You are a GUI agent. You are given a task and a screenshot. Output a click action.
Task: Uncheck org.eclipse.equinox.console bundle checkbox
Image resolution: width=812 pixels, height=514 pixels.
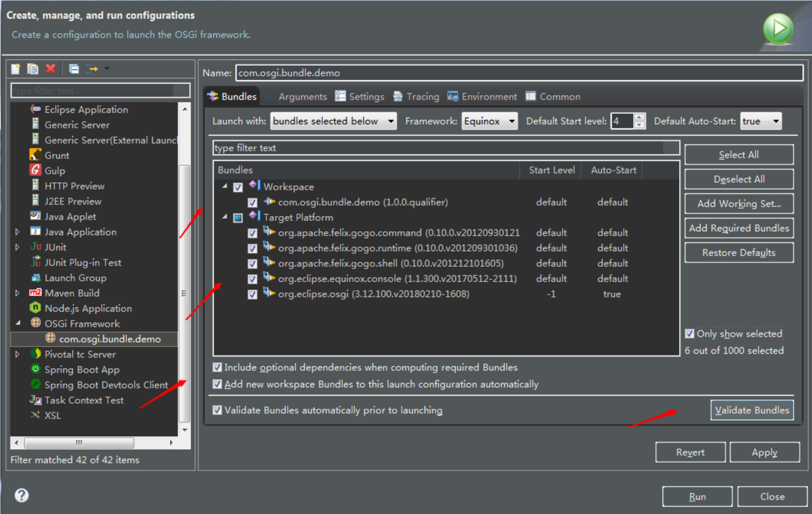click(x=252, y=279)
